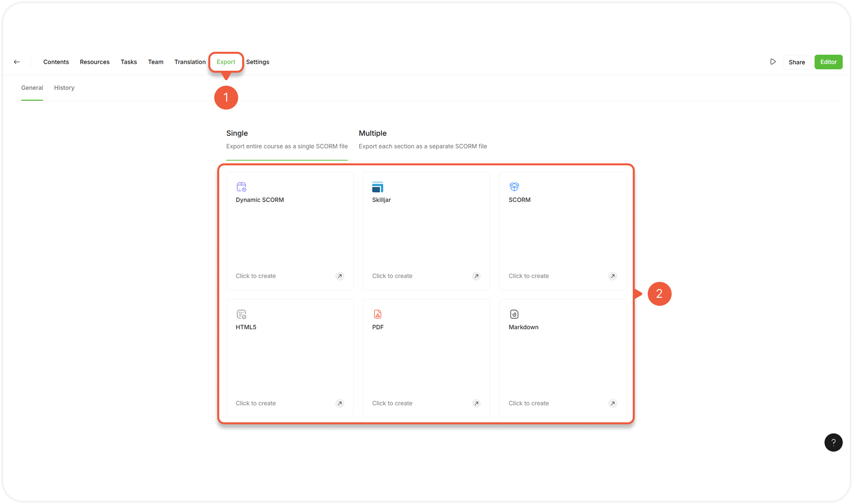Click the PDF file icon
The image size is (853, 504).
click(x=377, y=314)
